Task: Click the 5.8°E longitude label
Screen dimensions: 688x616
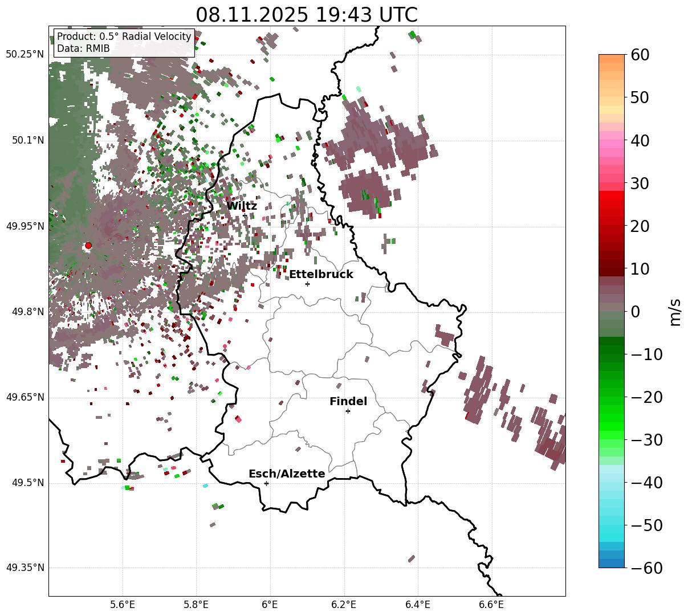Action: (x=196, y=605)
